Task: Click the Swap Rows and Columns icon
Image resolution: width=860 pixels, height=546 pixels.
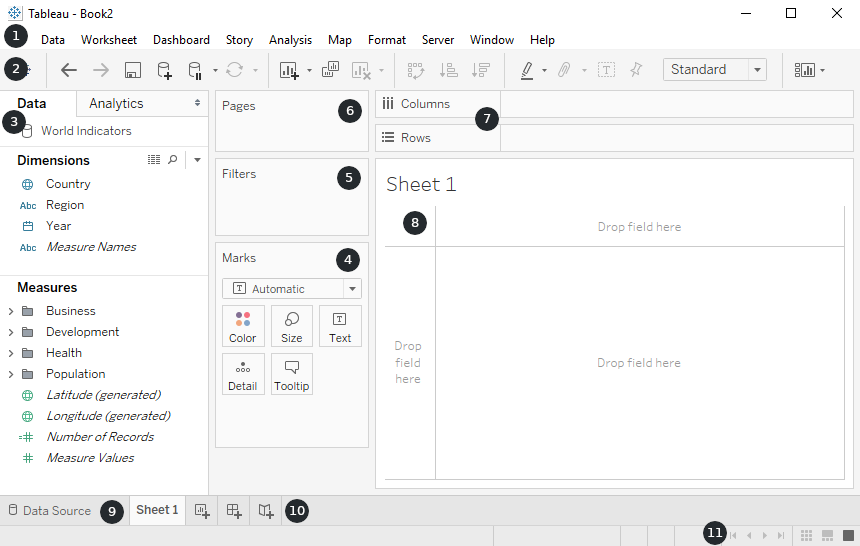Action: pos(416,70)
